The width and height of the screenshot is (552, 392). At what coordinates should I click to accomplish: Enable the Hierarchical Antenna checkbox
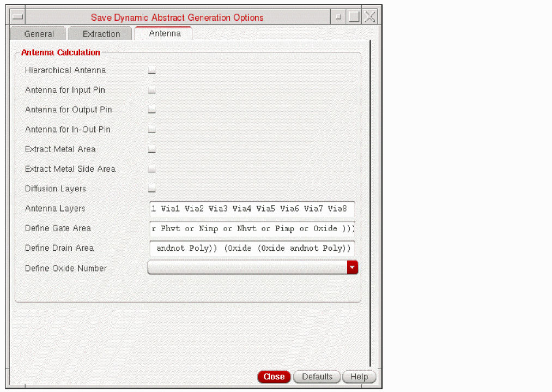[151, 70]
